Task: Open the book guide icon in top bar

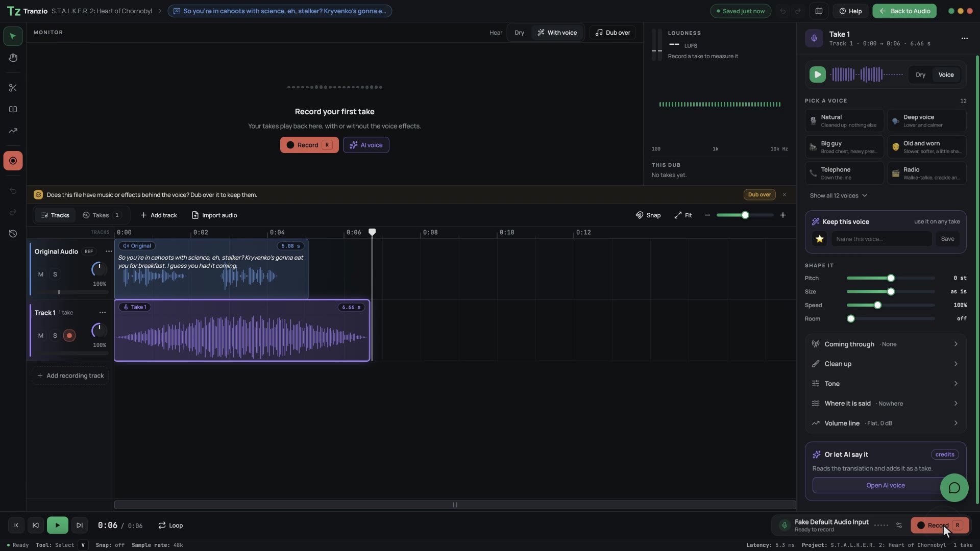Action: coord(819,11)
